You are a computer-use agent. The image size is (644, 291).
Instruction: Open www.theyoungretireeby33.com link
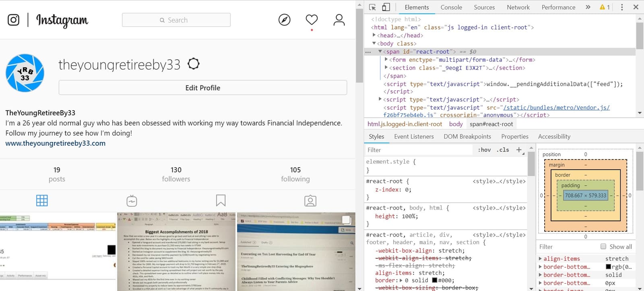(56, 143)
